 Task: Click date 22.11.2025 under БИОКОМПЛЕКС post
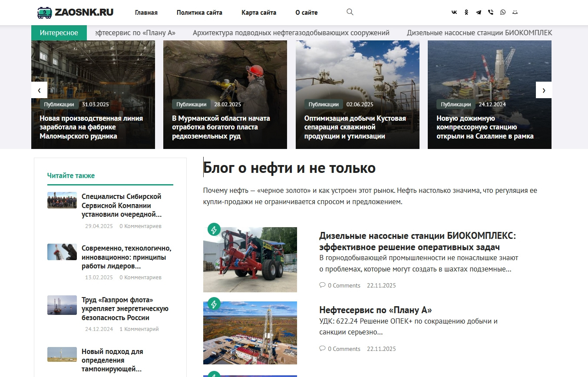381,286
